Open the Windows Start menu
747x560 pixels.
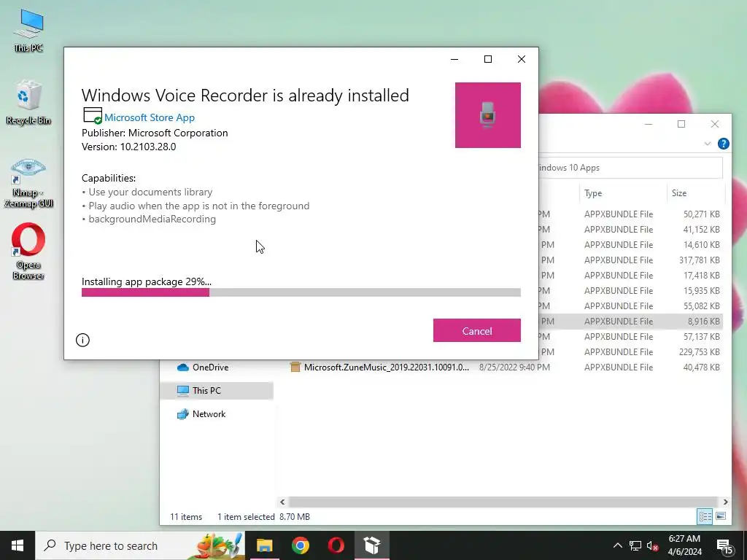(x=18, y=545)
